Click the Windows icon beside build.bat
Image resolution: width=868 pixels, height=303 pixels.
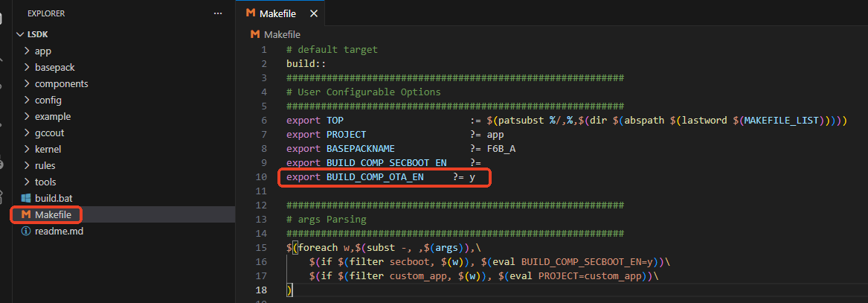pyautogui.click(x=25, y=198)
